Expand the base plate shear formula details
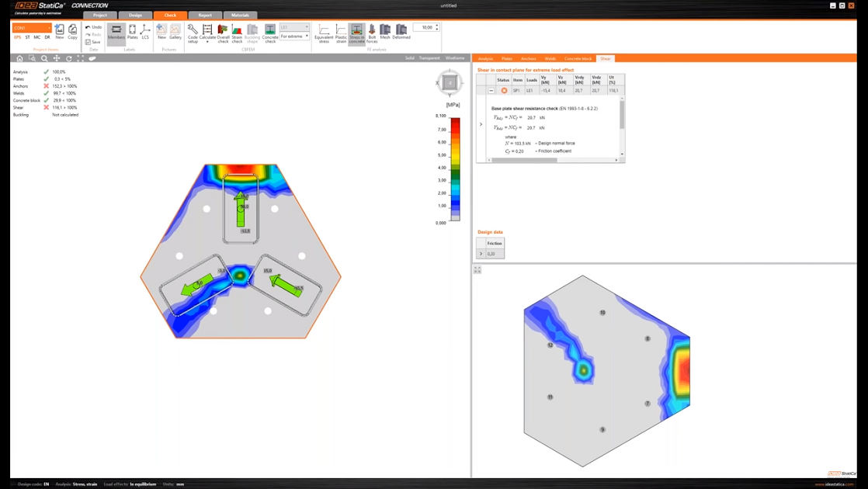 [481, 124]
